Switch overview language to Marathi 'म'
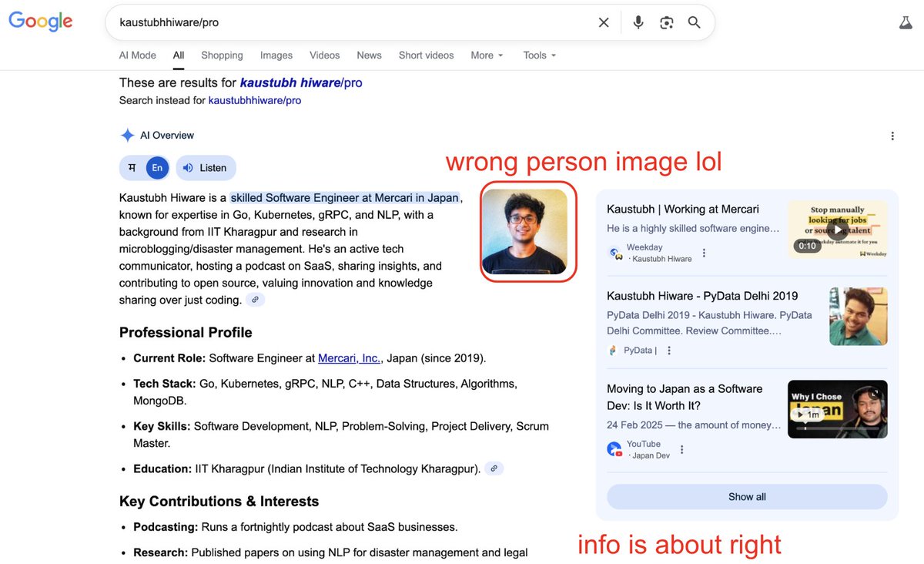Viewport: 924px width, 564px height. (132, 168)
